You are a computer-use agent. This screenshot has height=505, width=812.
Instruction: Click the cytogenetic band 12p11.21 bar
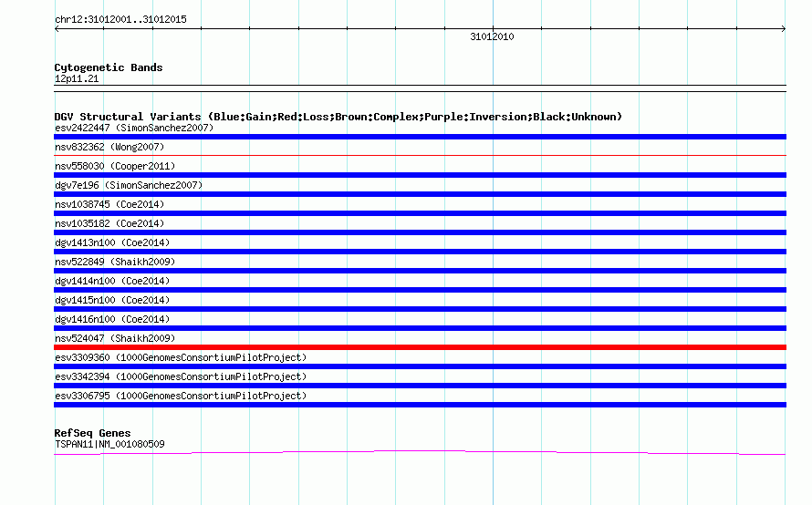420,88
